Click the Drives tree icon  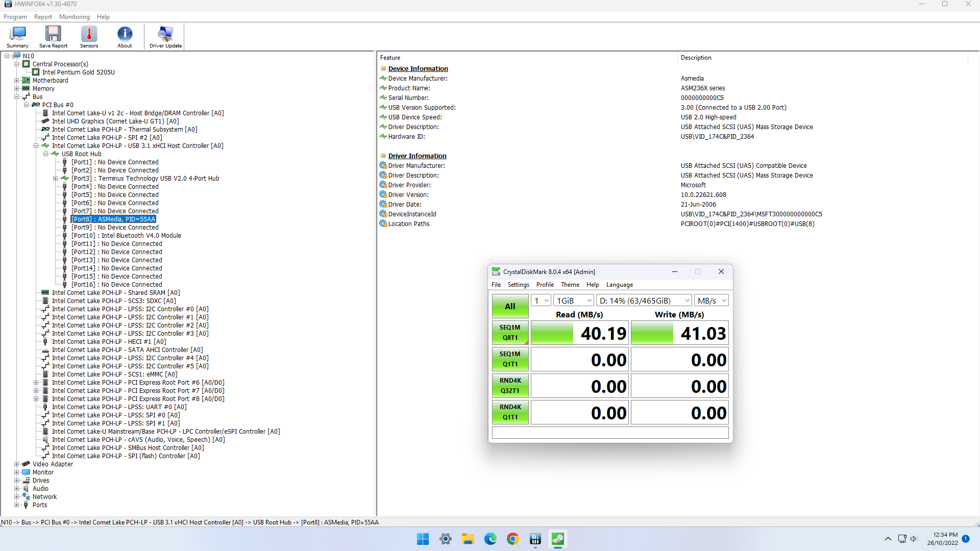(26, 480)
